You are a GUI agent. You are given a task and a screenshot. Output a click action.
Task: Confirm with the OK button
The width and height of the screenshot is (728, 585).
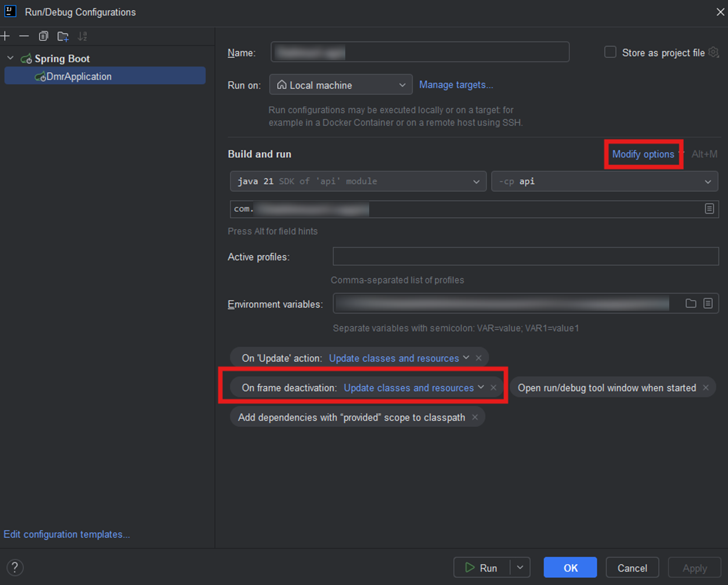point(570,567)
